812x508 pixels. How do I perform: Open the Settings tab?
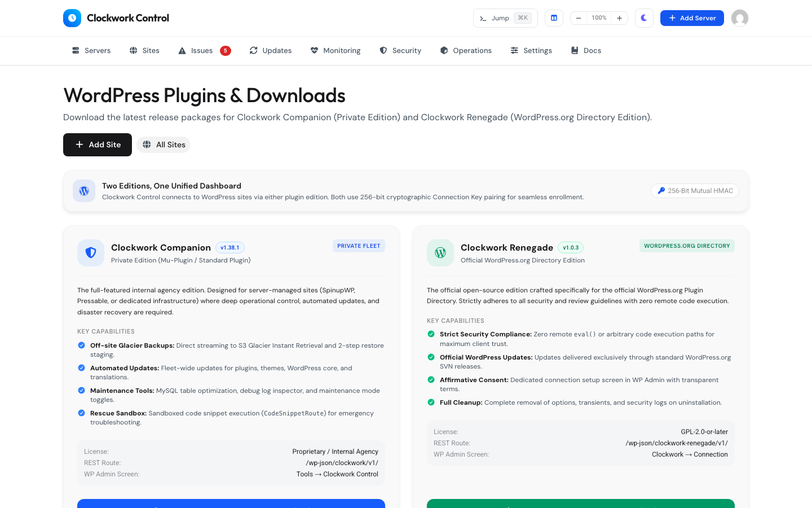[x=531, y=51]
